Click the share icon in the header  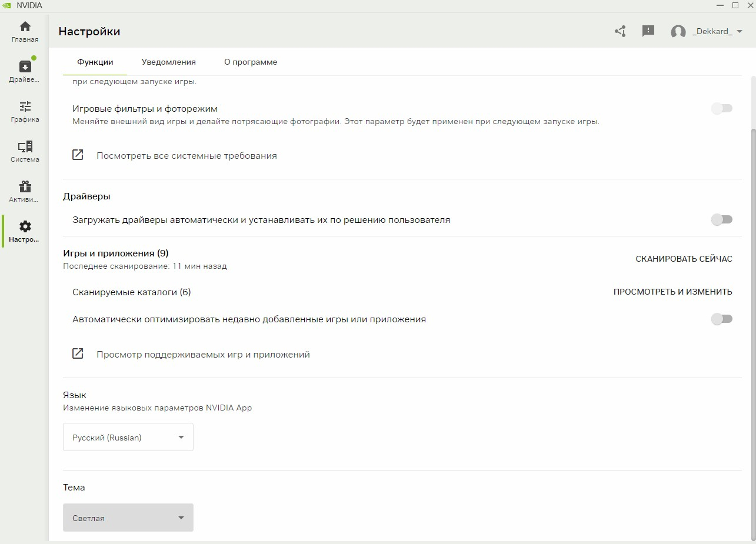(620, 31)
